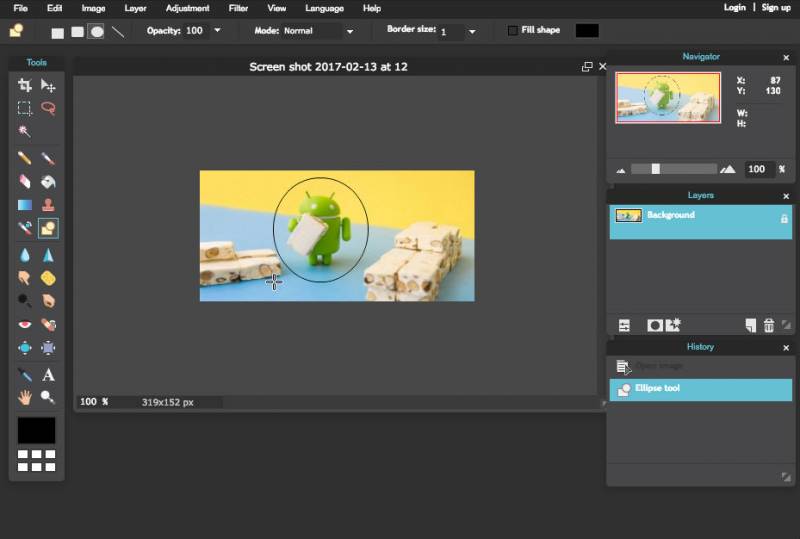This screenshot has width=800, height=539.
Task: Select the Crop tool
Action: [x=24, y=85]
